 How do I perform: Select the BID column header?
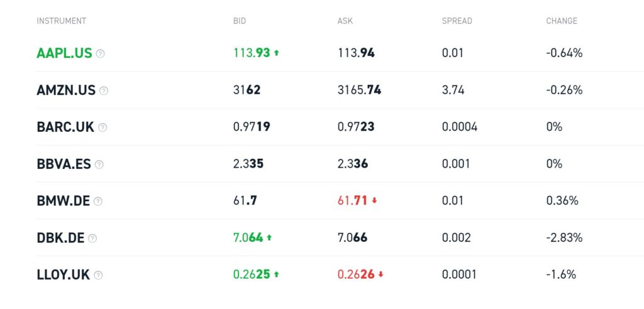[x=240, y=21]
